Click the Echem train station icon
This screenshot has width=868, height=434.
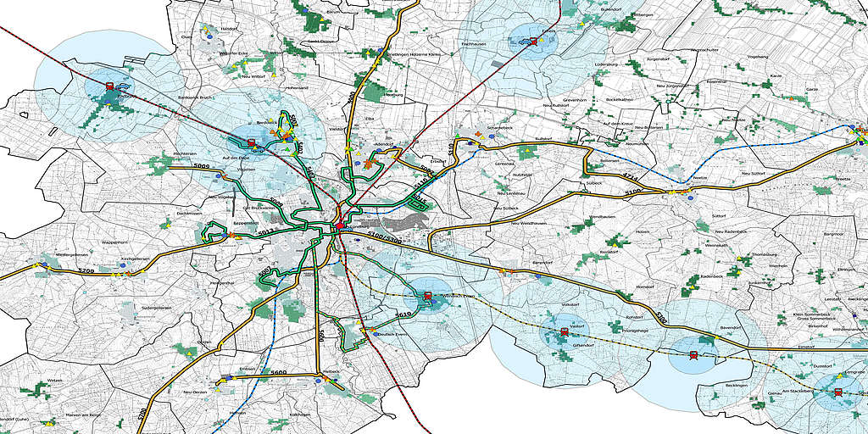point(533,41)
